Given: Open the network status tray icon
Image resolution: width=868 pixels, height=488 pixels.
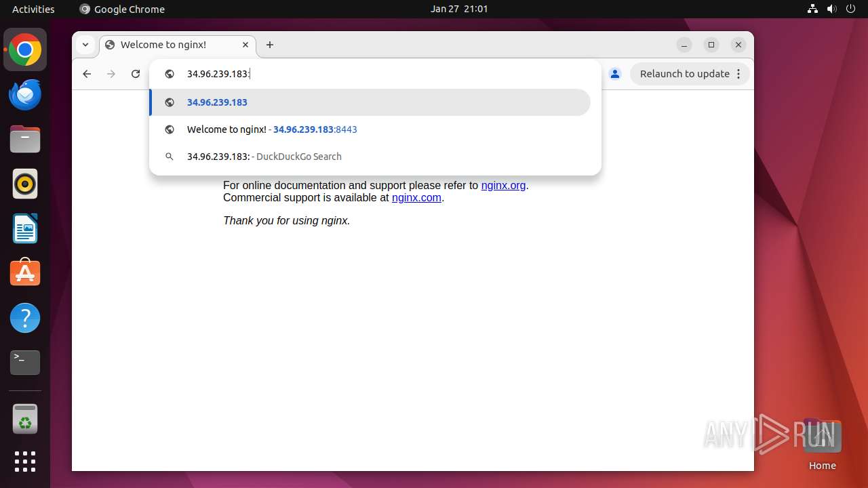Looking at the screenshot, I should [813, 9].
